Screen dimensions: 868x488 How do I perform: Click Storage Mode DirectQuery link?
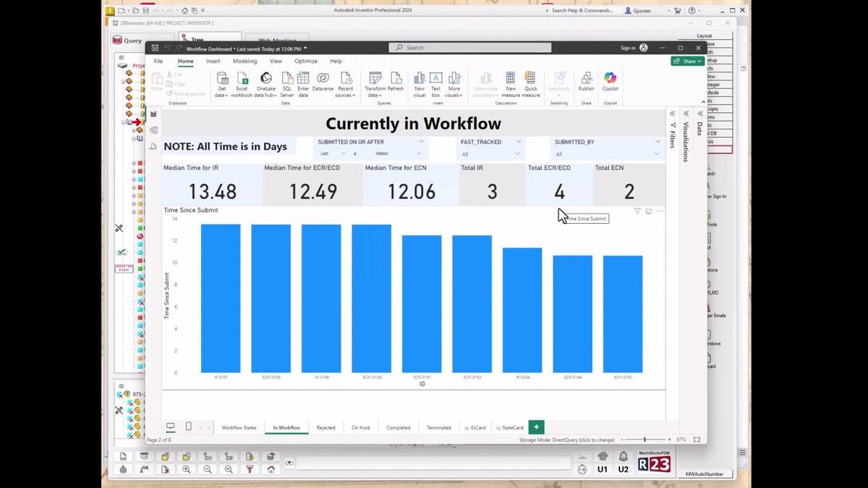coord(566,440)
